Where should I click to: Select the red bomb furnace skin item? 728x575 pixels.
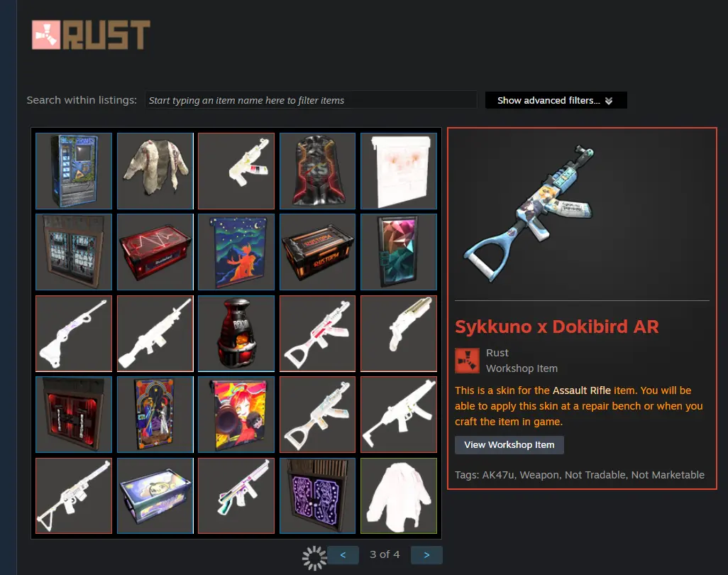[x=236, y=334]
